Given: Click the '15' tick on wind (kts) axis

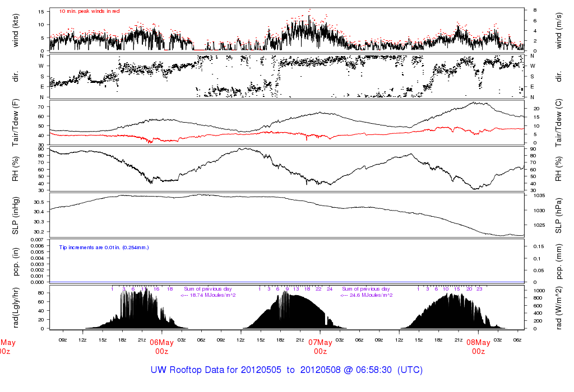Looking at the screenshot, I should pos(41,12).
